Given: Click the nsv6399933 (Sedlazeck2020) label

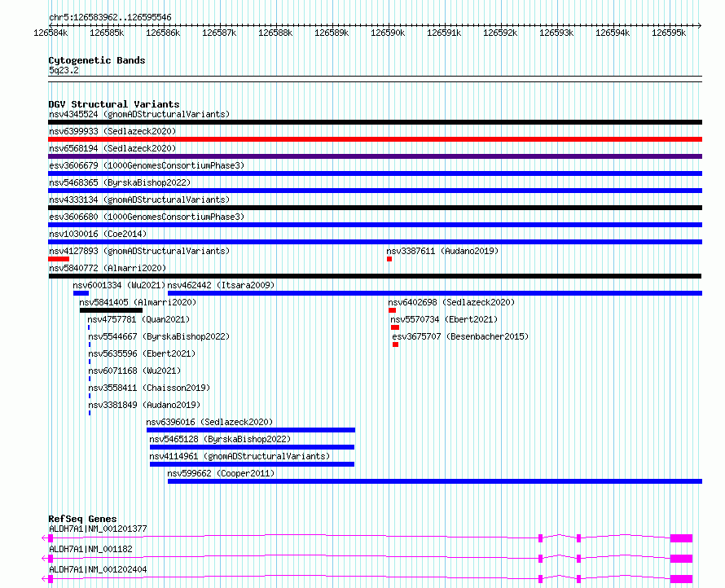Looking at the screenshot, I should (112, 131).
